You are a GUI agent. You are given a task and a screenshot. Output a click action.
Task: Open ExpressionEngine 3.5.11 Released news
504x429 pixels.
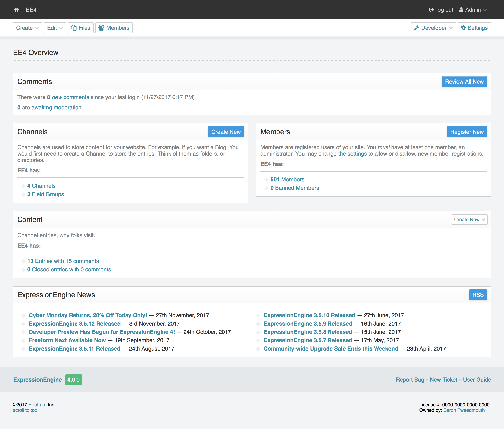[75, 349]
